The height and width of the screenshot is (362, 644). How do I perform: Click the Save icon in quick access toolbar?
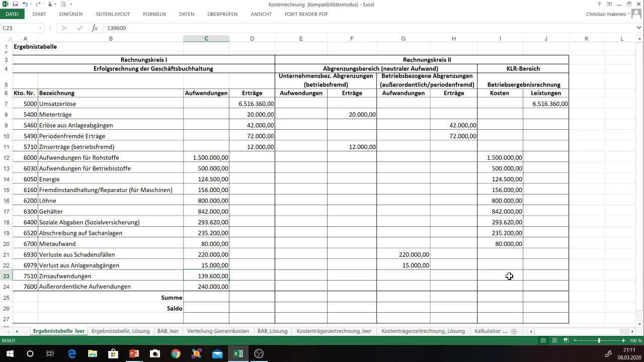click(x=15, y=4)
